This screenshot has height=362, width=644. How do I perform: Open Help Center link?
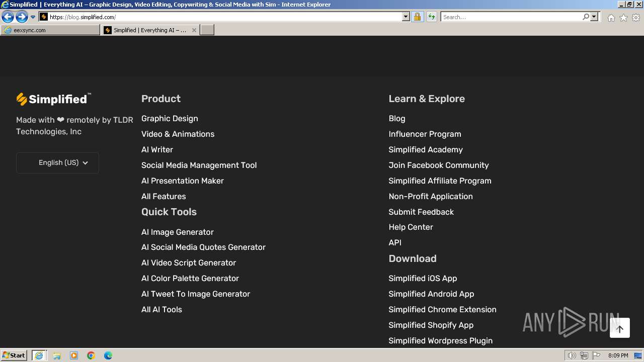(411, 227)
